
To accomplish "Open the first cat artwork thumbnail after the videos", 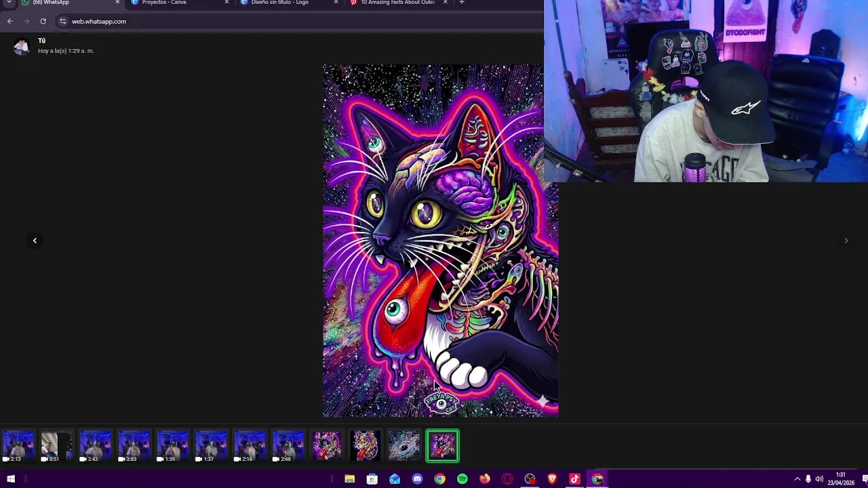I will pyautogui.click(x=327, y=447).
